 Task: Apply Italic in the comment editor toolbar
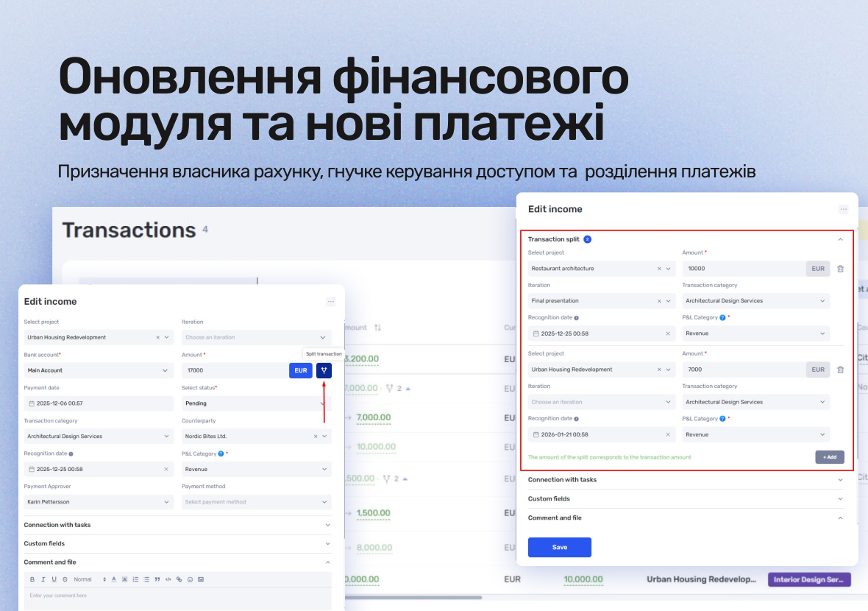[43, 579]
